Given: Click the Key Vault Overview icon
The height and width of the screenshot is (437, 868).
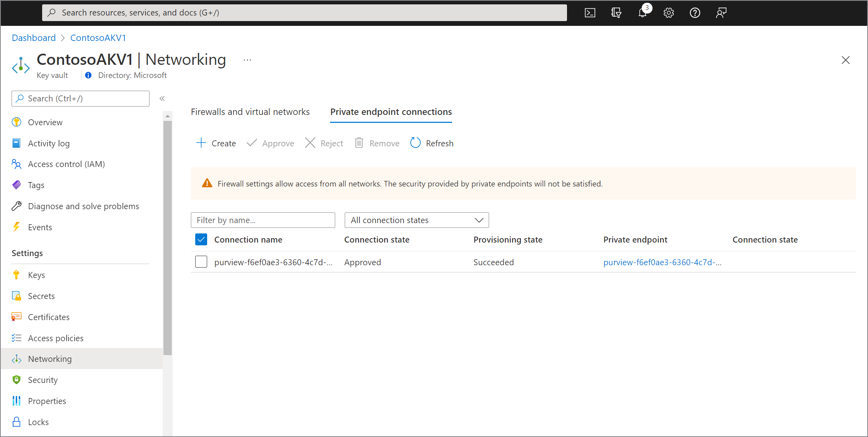Looking at the screenshot, I should 18,122.
